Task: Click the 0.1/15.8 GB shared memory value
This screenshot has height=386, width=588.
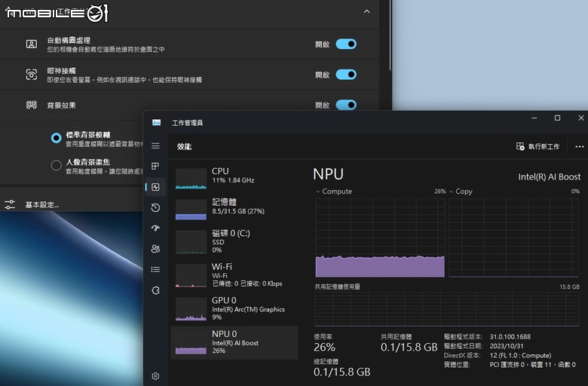Action: [x=409, y=347]
